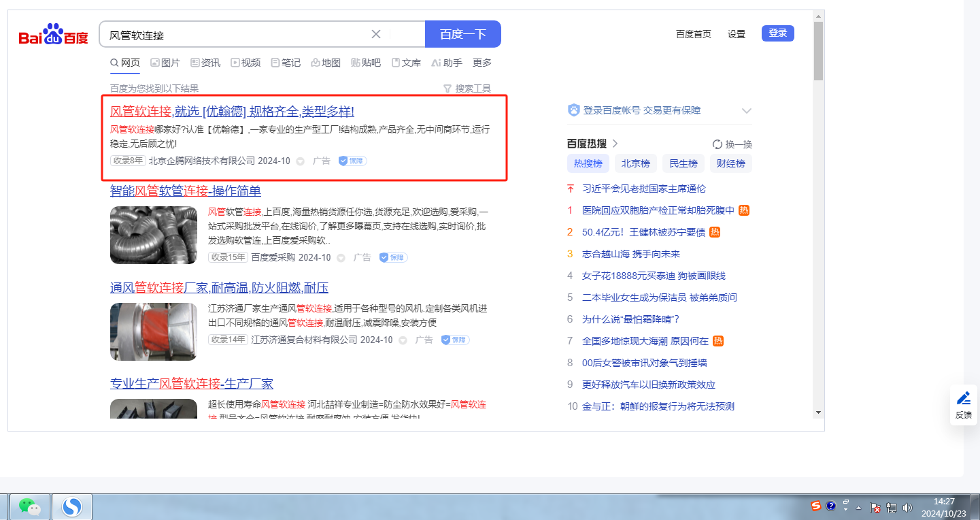The image size is (980, 520).
Task: Click the Sogou browser taskbar icon
Action: (x=71, y=506)
